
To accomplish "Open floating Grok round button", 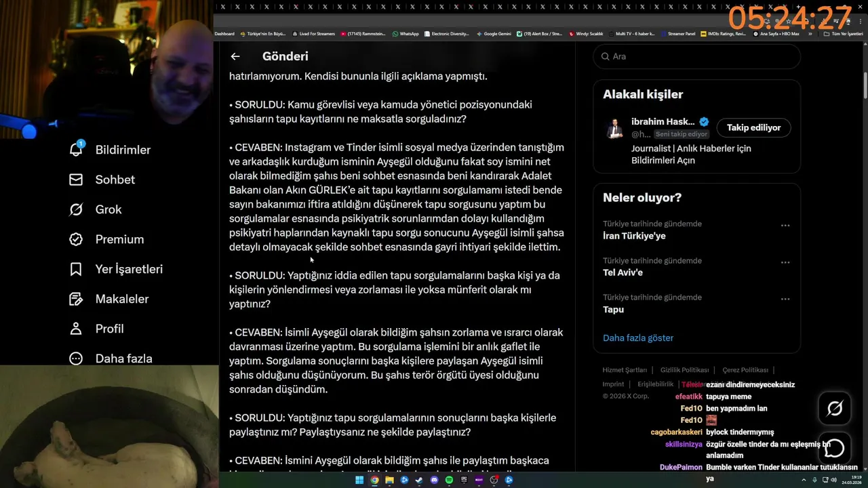I will [x=835, y=408].
